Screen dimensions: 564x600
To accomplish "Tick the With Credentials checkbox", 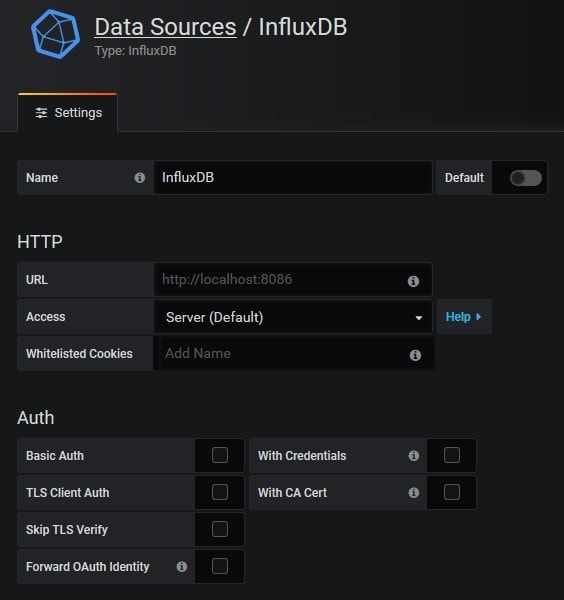I will [x=452, y=455].
